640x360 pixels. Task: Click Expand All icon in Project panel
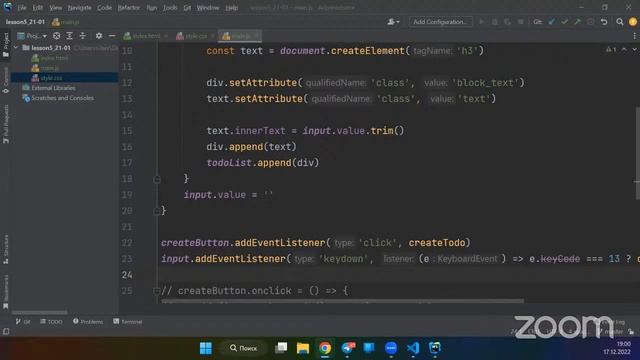(x=69, y=36)
